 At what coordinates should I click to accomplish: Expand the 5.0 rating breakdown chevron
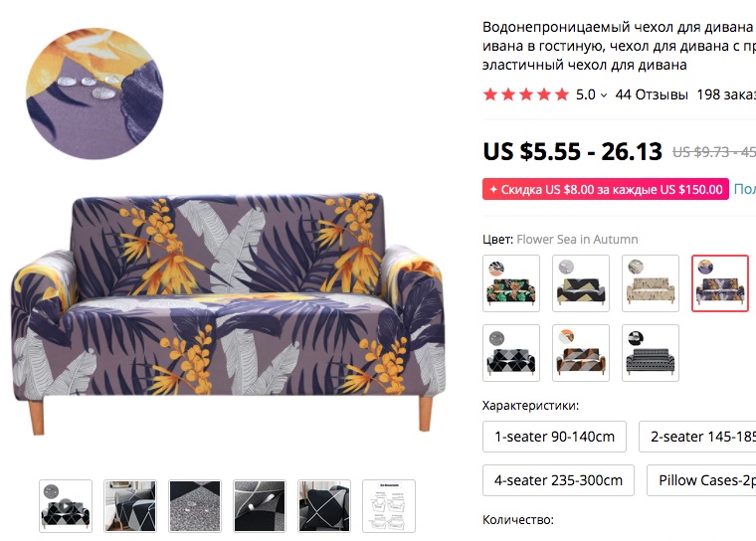[604, 95]
